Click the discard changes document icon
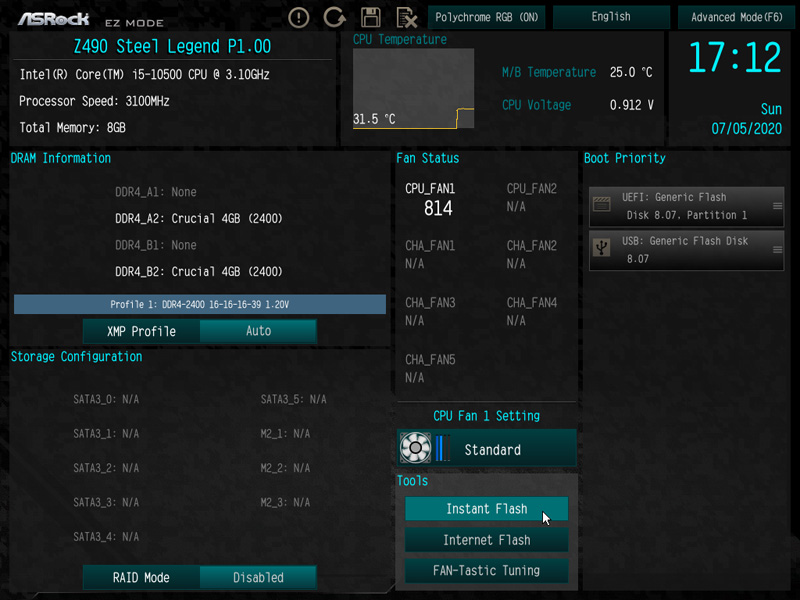 (407, 18)
